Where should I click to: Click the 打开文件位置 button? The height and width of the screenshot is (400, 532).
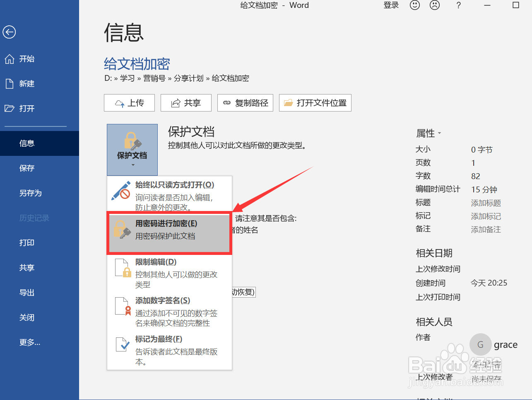(x=315, y=103)
